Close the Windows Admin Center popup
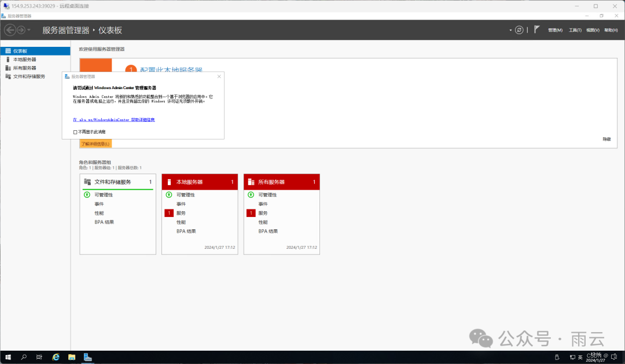The image size is (625, 364). coord(219,76)
